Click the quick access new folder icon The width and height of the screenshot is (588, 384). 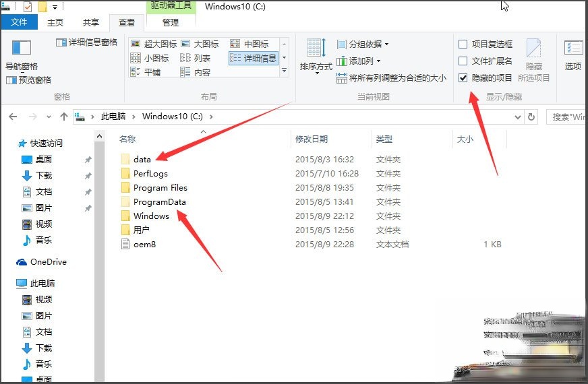(42, 6)
